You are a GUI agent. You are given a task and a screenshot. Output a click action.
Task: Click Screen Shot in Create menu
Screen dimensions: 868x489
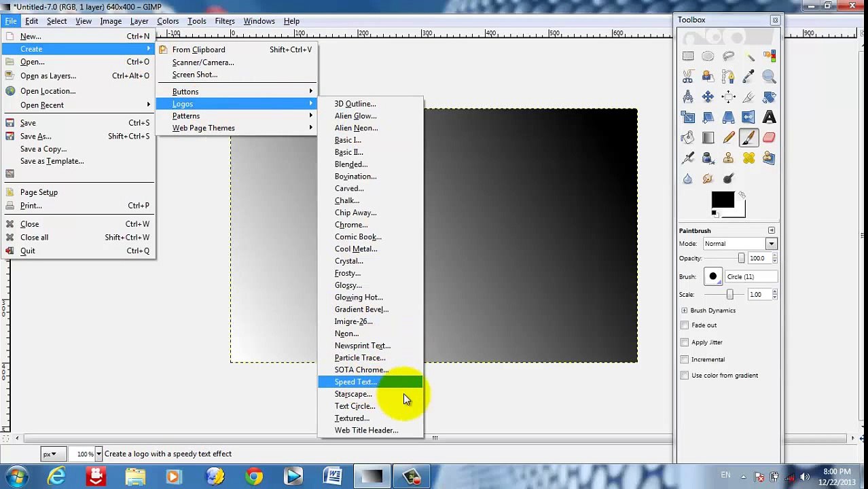pos(236,75)
